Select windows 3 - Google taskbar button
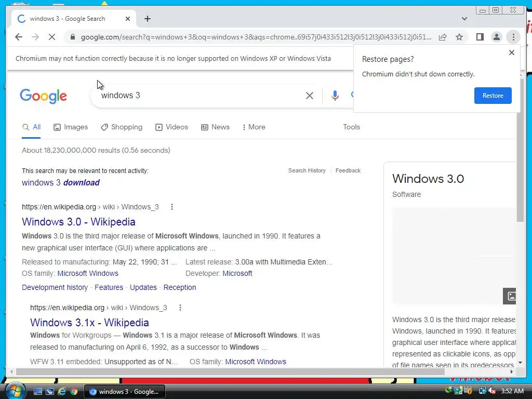This screenshot has height=399, width=532. pyautogui.click(x=124, y=392)
